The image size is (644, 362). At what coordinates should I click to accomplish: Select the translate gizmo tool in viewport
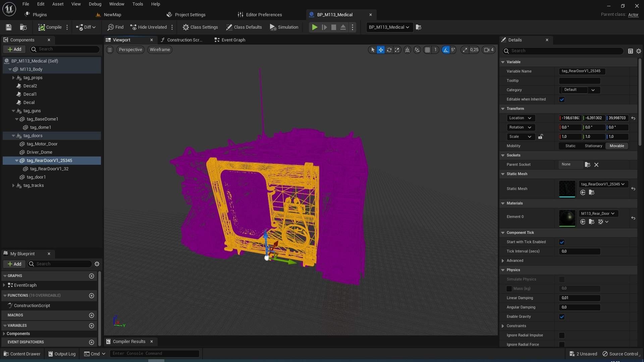[381, 50]
